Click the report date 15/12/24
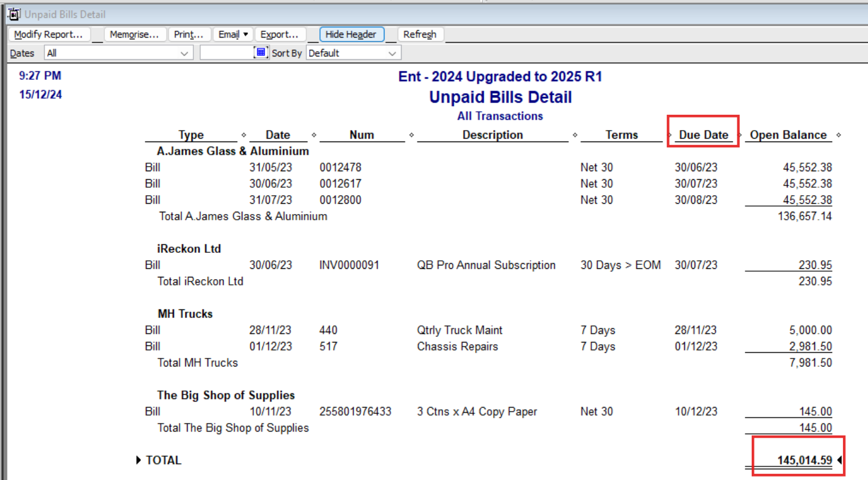868x480 pixels. 40,94
